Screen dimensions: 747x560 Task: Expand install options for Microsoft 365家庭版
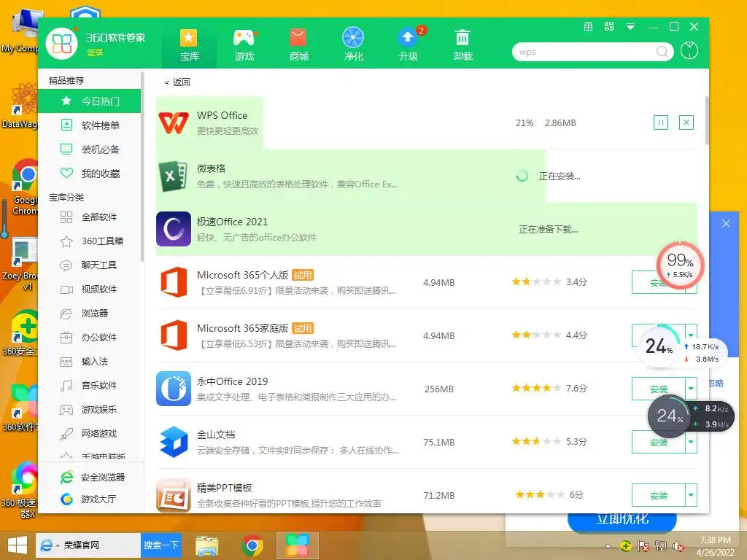[692, 335]
